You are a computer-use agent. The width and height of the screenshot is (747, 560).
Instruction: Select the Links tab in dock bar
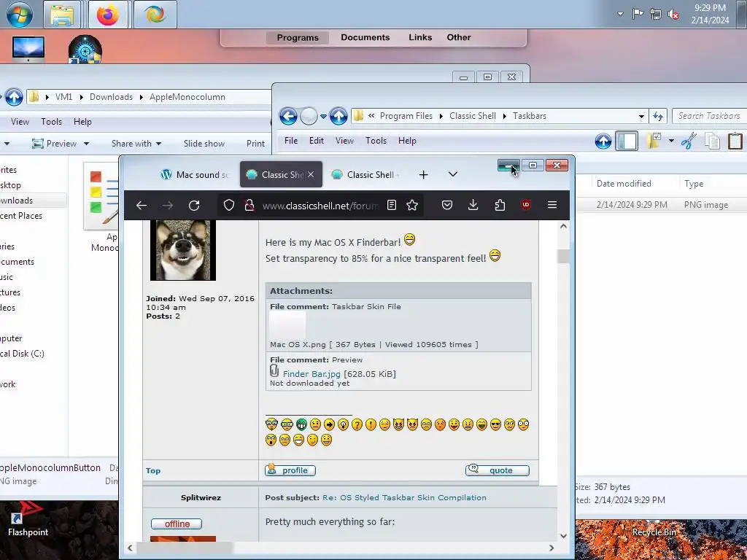pos(420,37)
